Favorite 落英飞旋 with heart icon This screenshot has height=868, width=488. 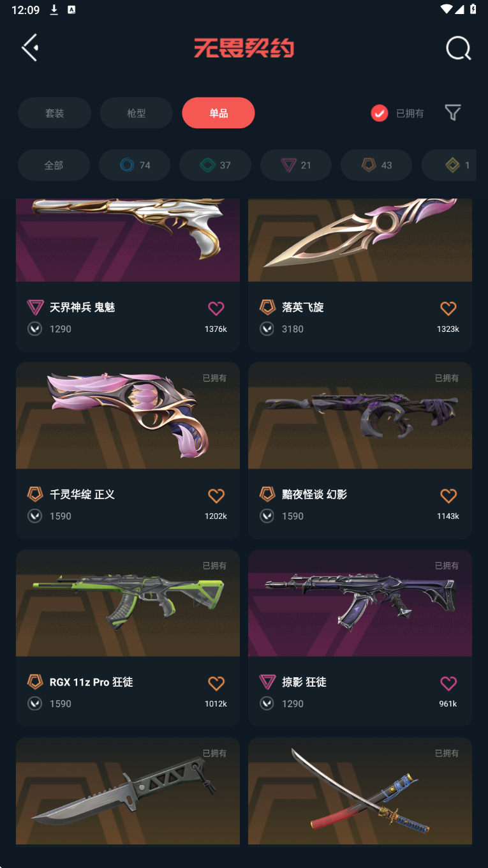[x=448, y=308]
